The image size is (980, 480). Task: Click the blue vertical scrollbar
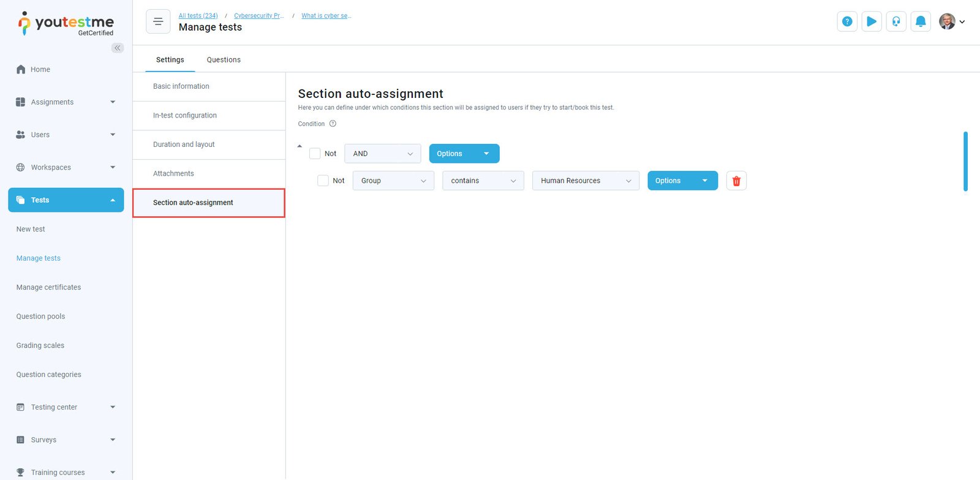coord(965,162)
